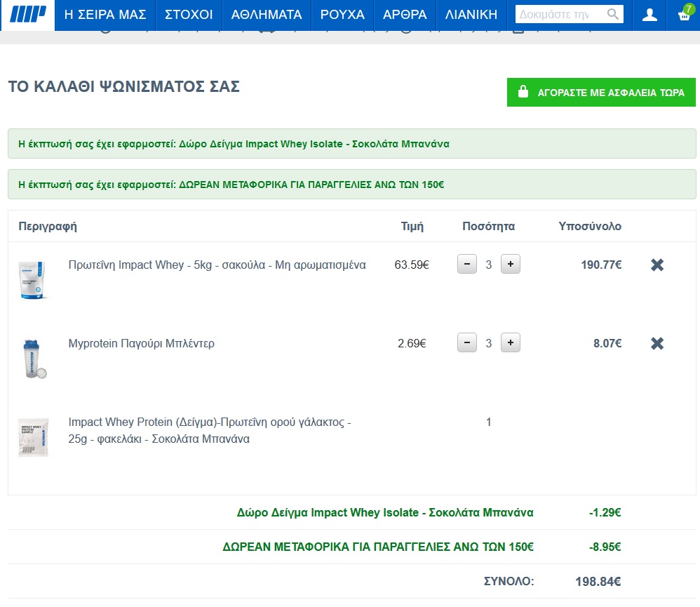
Task: Open product link Impact Whey Protein (Δείγμα)
Action: pos(210,431)
